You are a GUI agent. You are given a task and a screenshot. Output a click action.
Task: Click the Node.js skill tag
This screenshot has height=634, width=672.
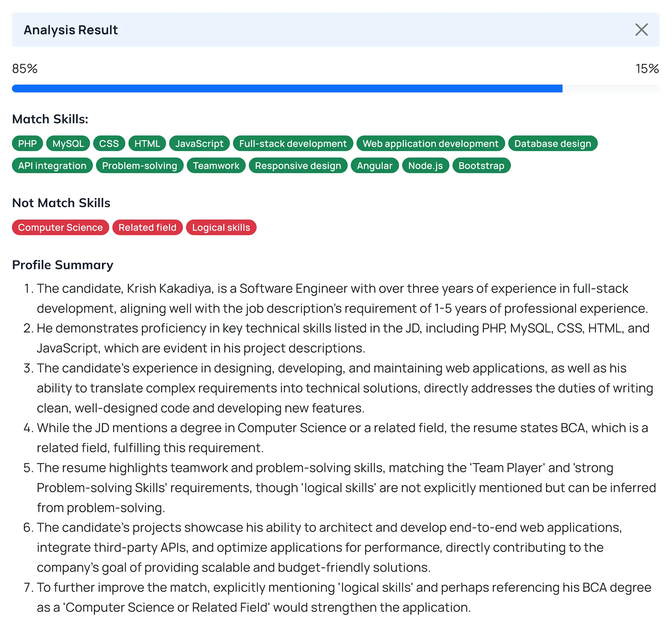coord(425,166)
